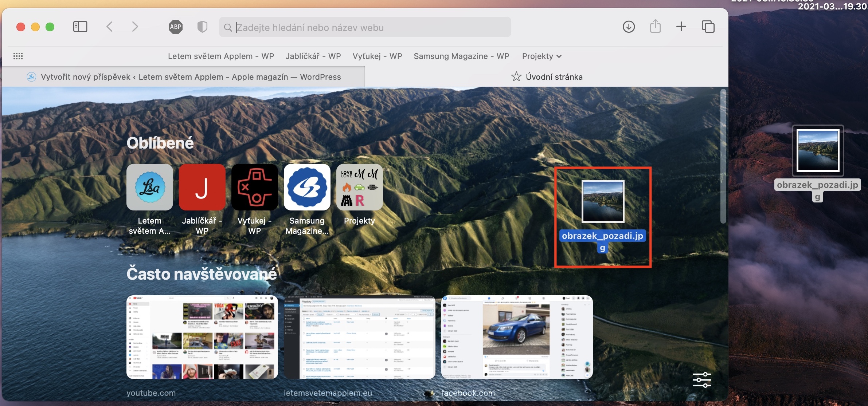The image size is (868, 406).
Task: Click the page vertical scrollbar
Action: [723, 157]
